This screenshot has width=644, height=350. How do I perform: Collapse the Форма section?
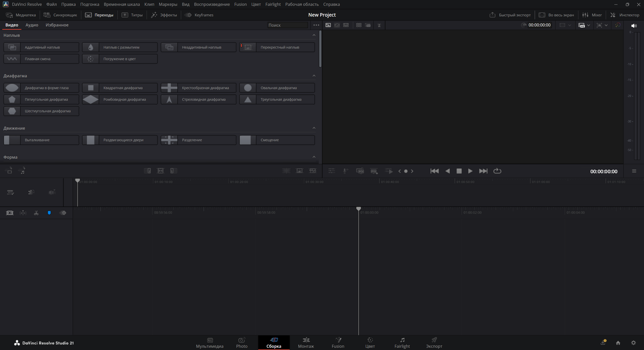314,157
